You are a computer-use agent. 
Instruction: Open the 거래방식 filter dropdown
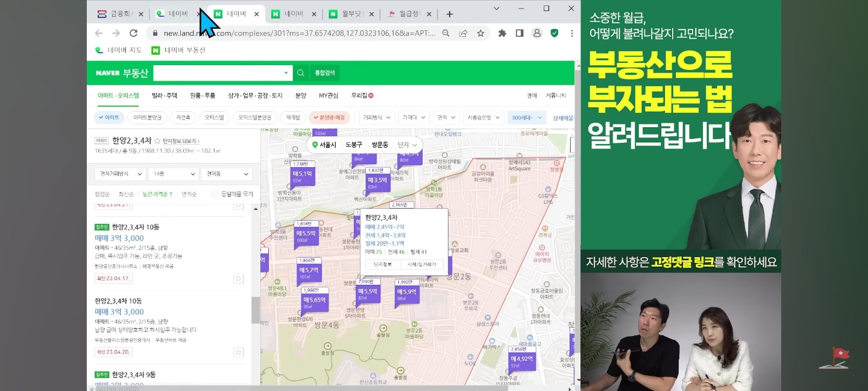(378, 118)
